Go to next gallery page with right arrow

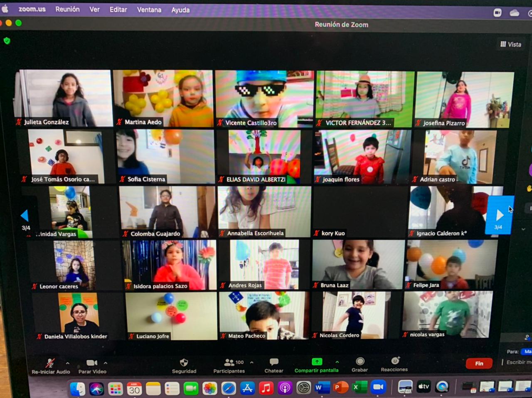[499, 215]
